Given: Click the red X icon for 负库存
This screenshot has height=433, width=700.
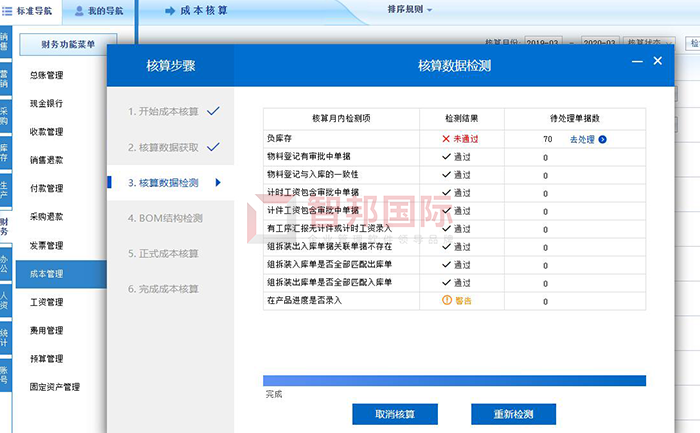Looking at the screenshot, I should [446, 139].
